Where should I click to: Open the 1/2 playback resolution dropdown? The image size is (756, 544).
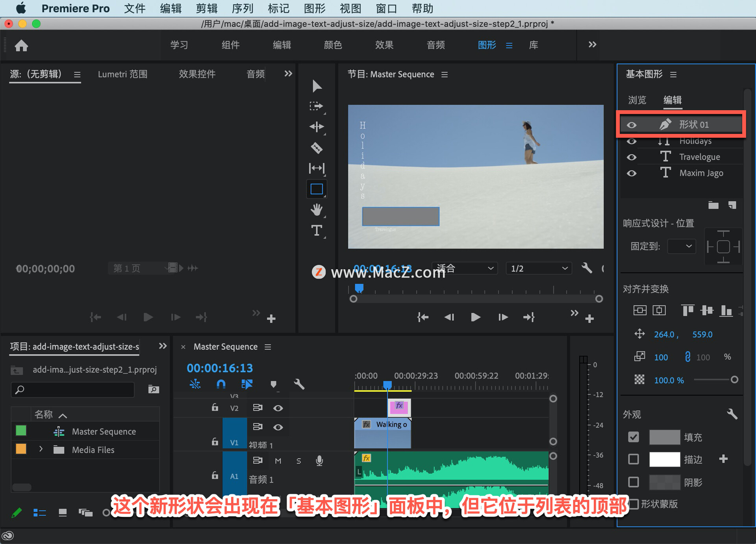(539, 268)
